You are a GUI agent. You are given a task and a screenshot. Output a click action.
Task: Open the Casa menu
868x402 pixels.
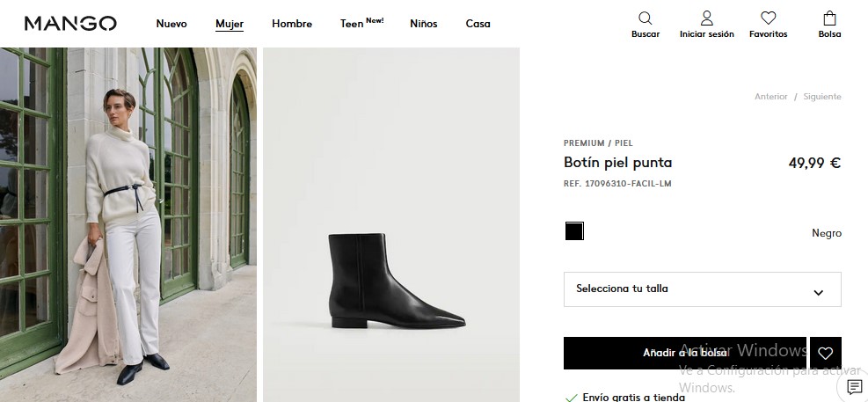[478, 24]
